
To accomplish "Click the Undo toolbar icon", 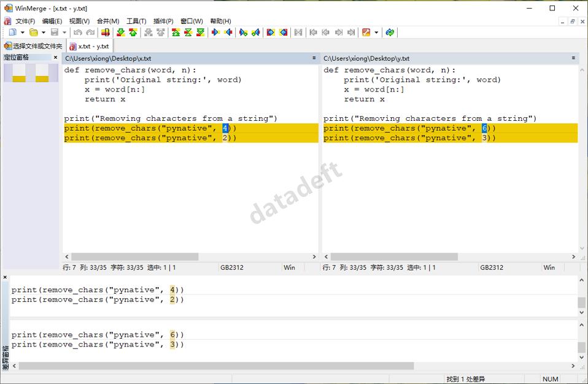I will click(77, 33).
